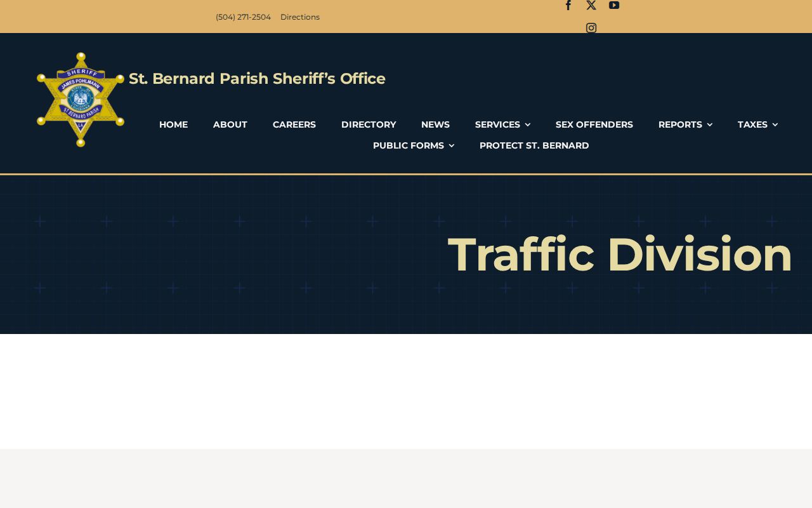Open the About menu item

pos(230,124)
